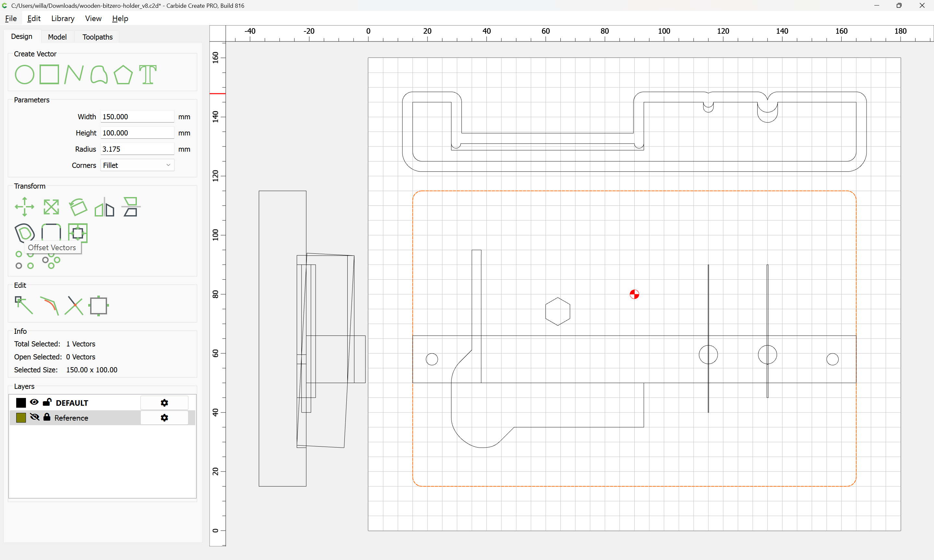Switch to the Toolpaths tab
Screen dimensions: 934x560
pos(97,37)
